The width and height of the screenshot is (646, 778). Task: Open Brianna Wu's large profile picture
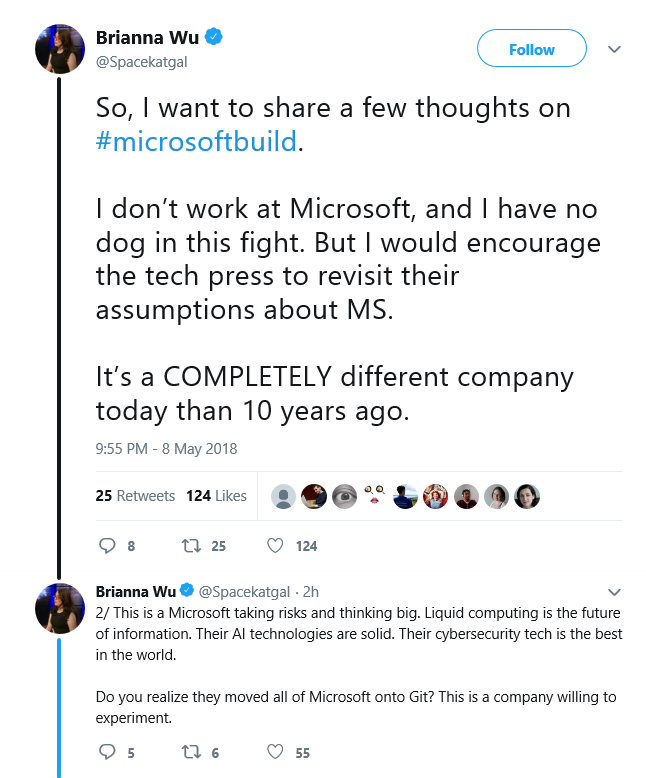tap(60, 49)
